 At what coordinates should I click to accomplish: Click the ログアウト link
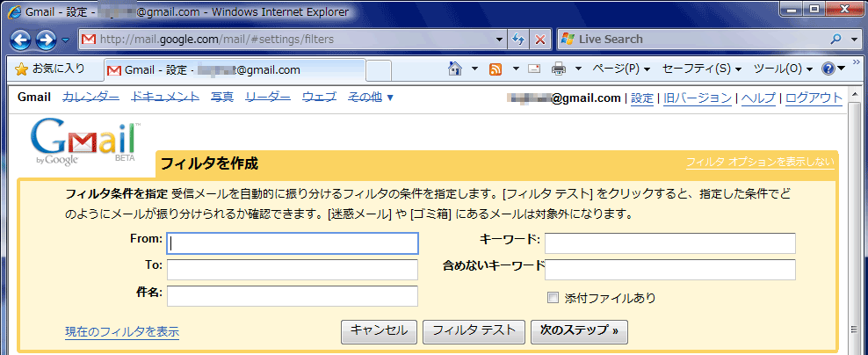[x=814, y=98]
